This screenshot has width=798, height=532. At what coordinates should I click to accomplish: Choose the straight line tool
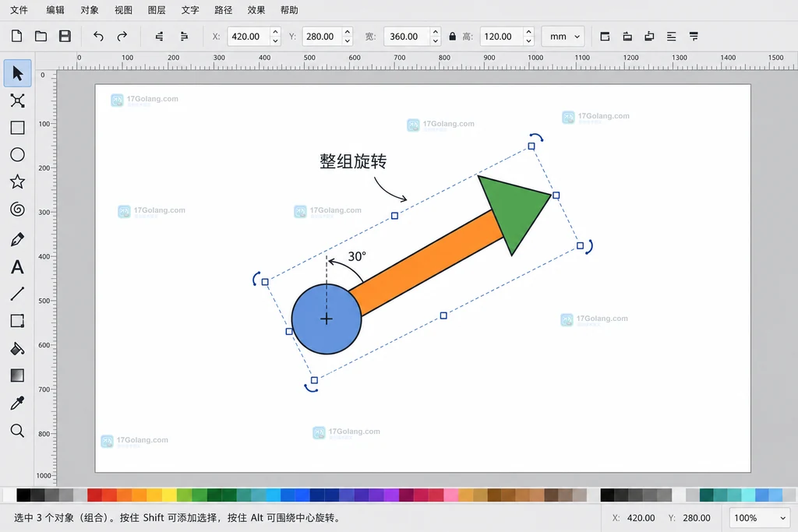point(17,294)
